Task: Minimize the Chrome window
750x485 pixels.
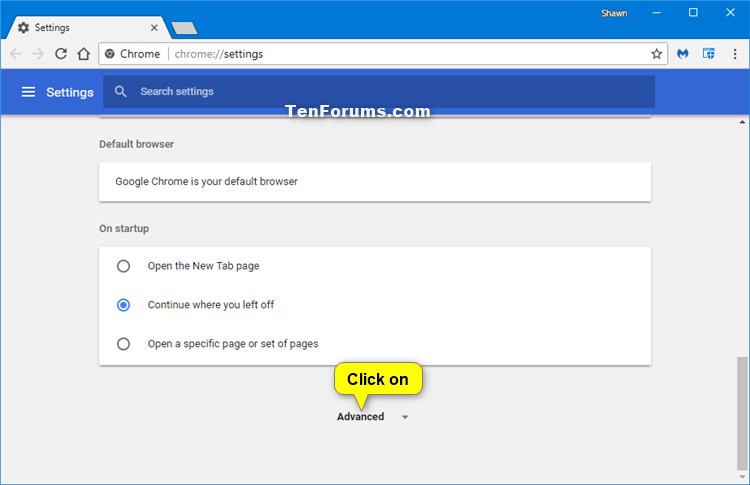Action: (x=656, y=13)
